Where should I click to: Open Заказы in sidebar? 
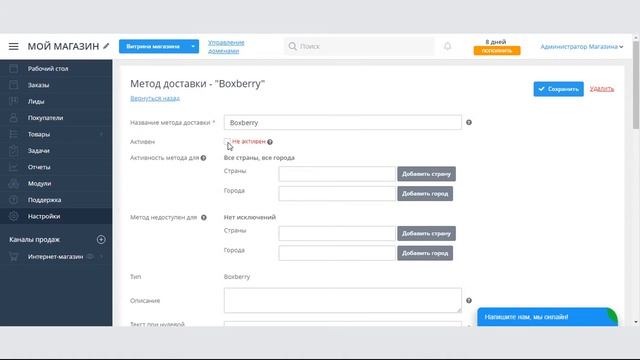pos(38,85)
